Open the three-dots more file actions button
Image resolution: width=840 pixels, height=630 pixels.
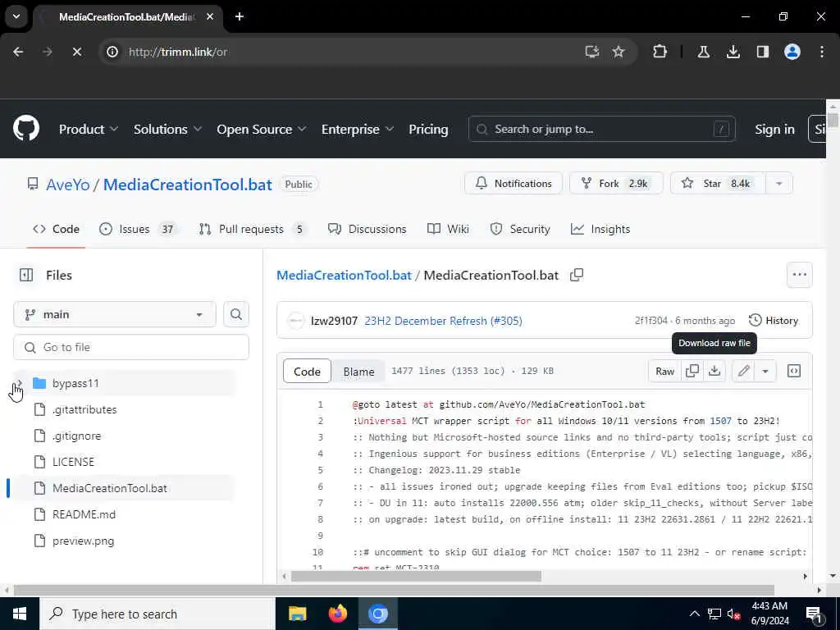point(799,275)
